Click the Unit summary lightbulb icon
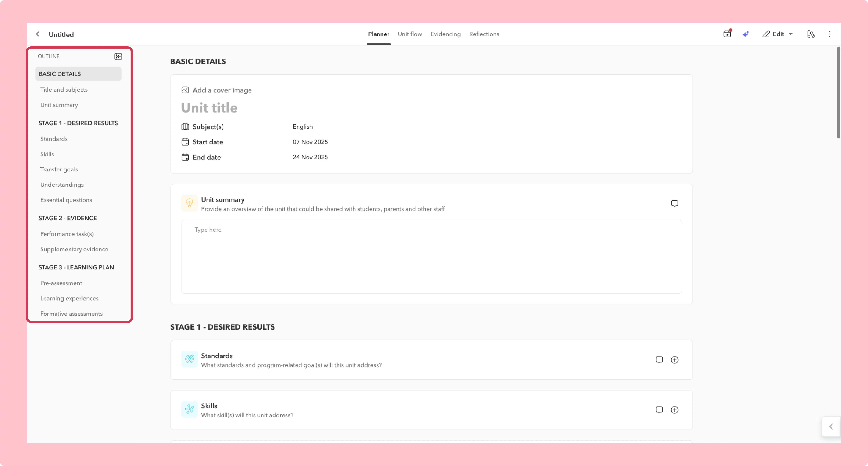Image resolution: width=868 pixels, height=466 pixels. 189,203
